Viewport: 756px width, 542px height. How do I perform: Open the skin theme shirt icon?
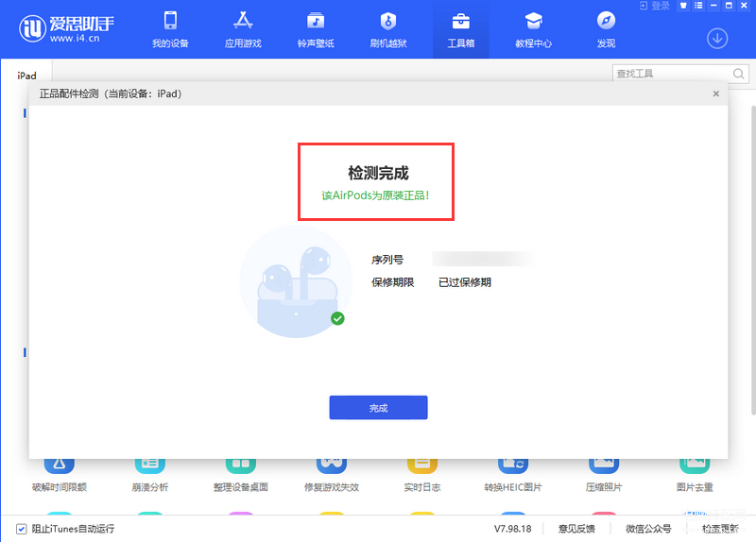tap(683, 6)
